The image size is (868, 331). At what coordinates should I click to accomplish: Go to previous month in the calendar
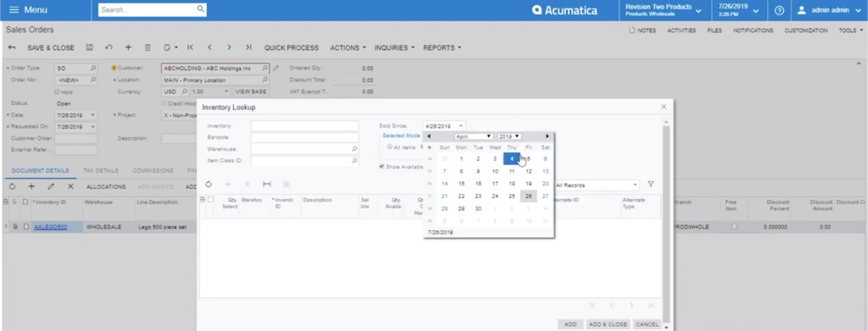[x=429, y=136]
